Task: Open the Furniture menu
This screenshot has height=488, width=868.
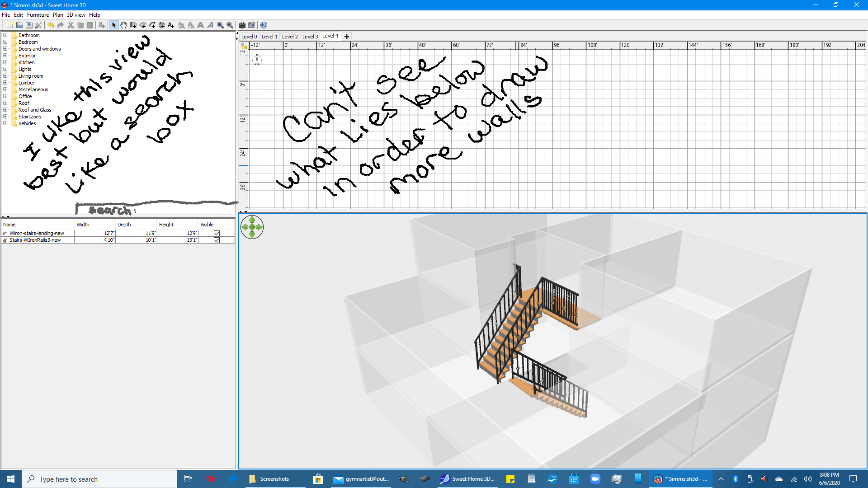Action: pos(38,15)
